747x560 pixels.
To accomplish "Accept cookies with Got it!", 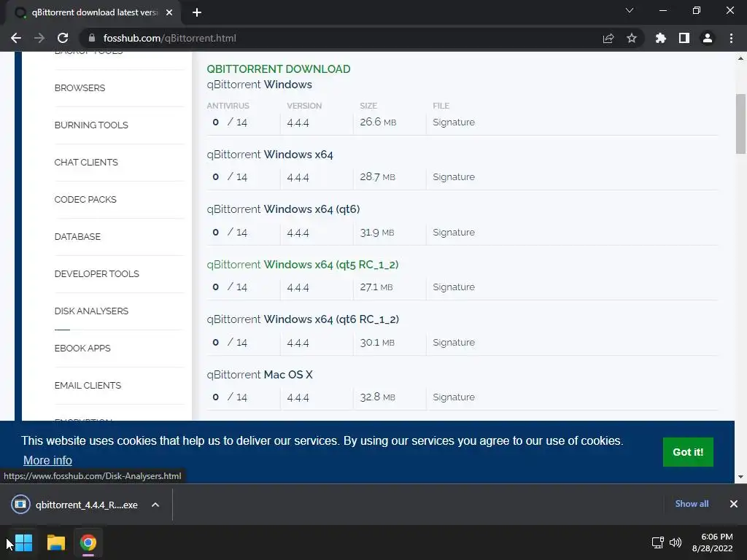I will [x=688, y=452].
